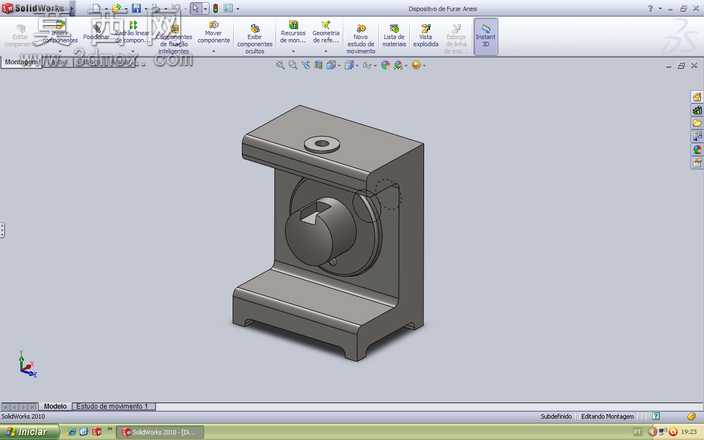Switch to Estudo de movimento 1 tab

pyautogui.click(x=112, y=406)
